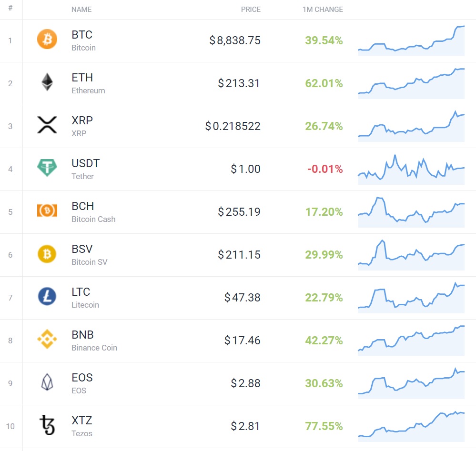Open the Bitcoin Cash logo icon

[x=47, y=210]
